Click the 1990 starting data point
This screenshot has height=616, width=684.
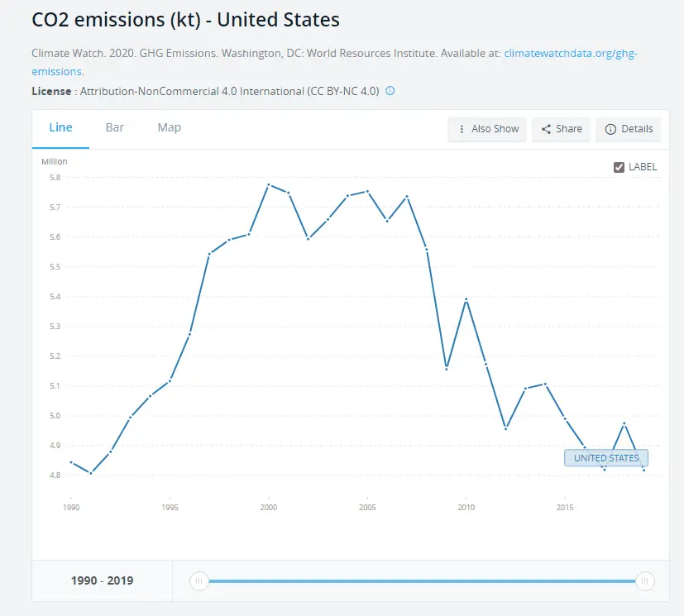[x=71, y=462]
